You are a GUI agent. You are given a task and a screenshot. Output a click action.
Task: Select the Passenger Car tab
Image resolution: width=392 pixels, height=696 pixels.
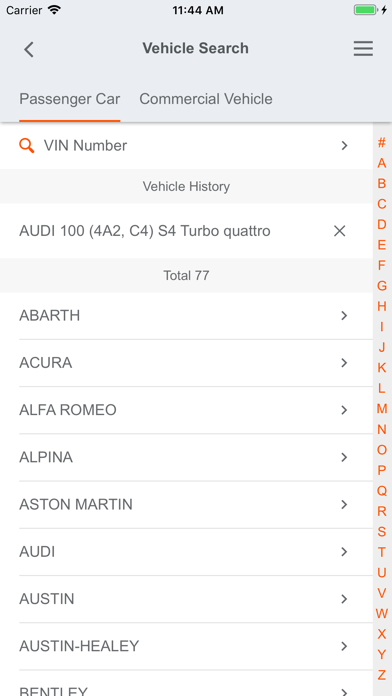[70, 99]
